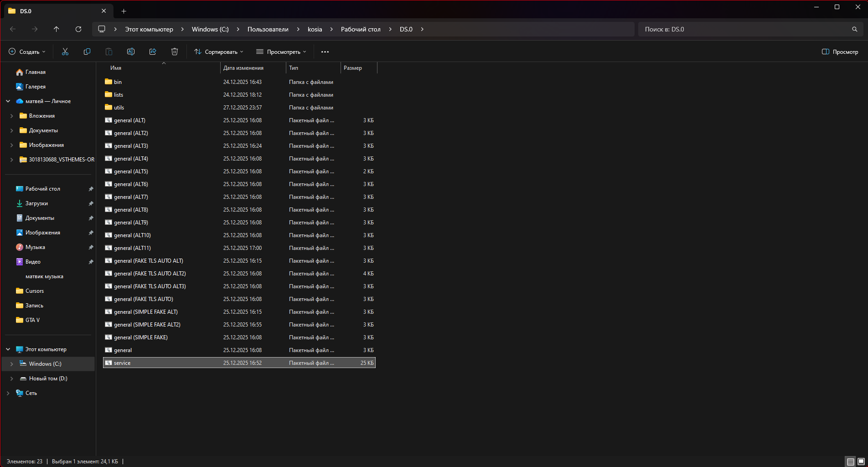Click the Share icon in toolbar
Screen dimensions: 868x467
coord(153,52)
